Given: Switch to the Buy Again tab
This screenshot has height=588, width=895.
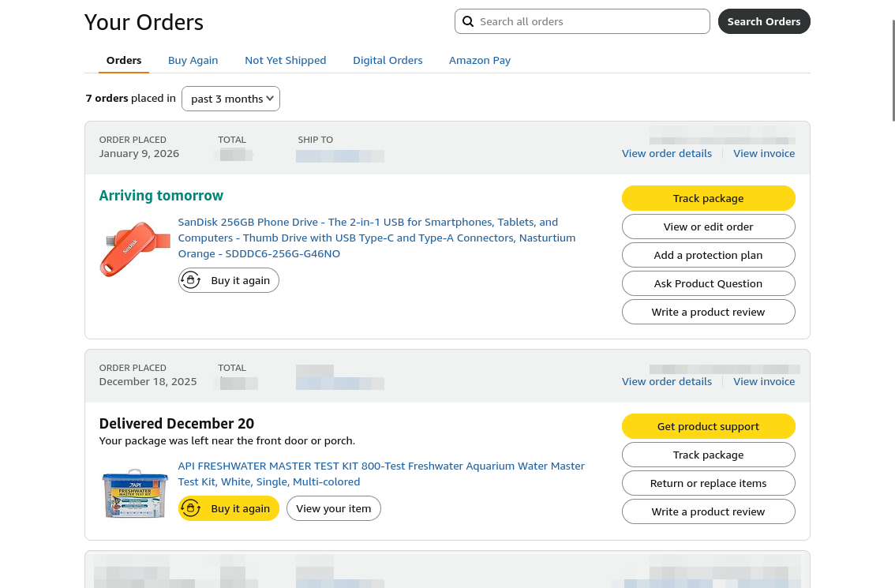Looking at the screenshot, I should (193, 60).
